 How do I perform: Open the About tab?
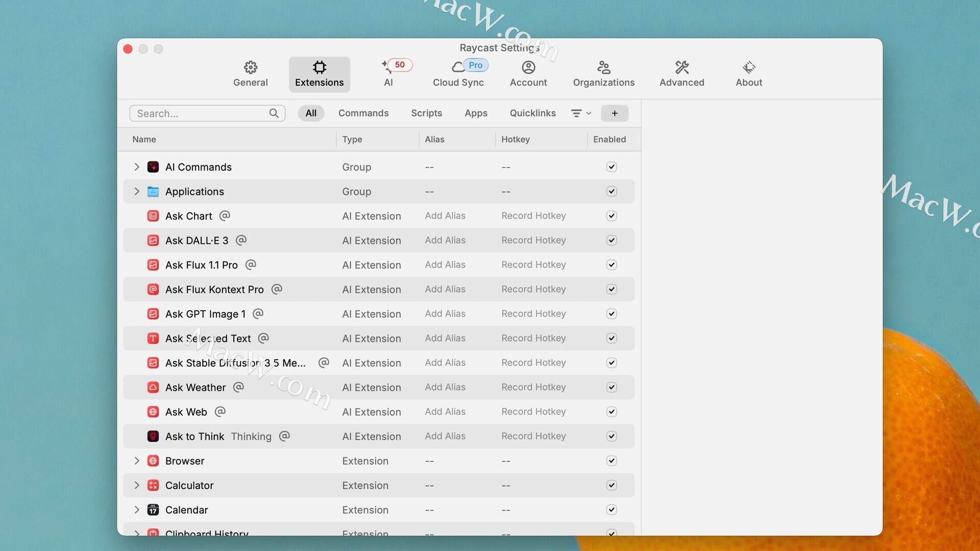coord(749,74)
